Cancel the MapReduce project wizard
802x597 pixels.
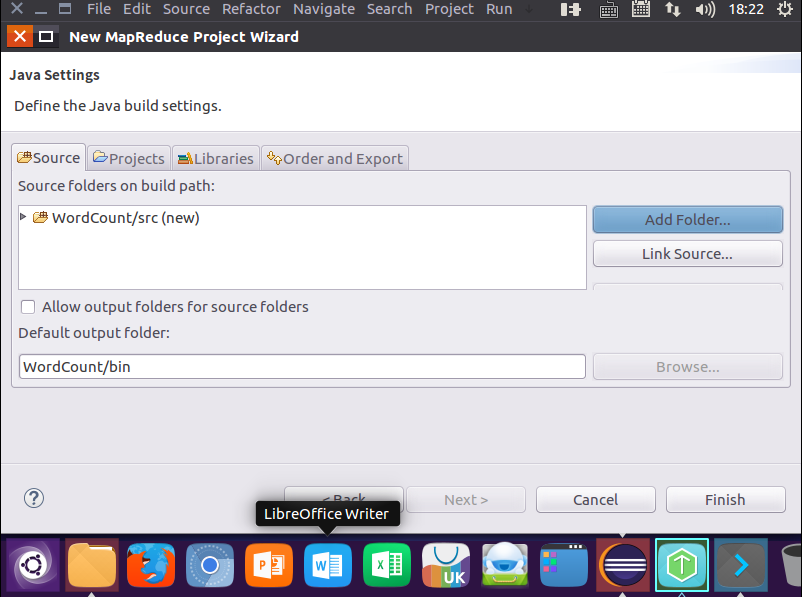(x=595, y=499)
